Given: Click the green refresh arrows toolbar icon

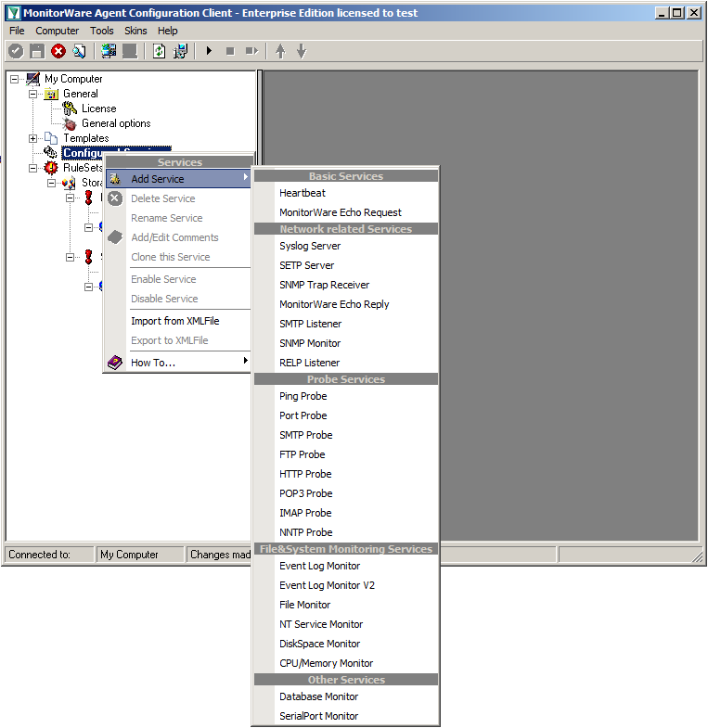Looking at the screenshot, I should (x=160, y=51).
